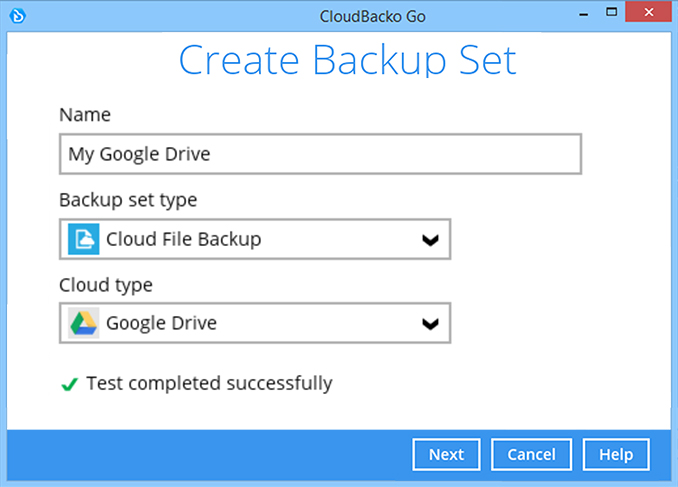Maximize the CloudBacko Go window
Viewport: 678px width, 487px height.
(611, 12)
